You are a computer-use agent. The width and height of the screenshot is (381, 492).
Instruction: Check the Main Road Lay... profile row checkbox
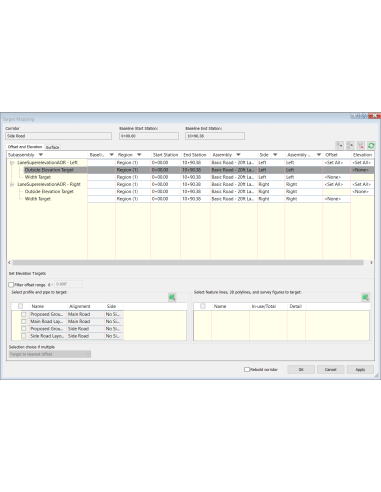[24, 321]
